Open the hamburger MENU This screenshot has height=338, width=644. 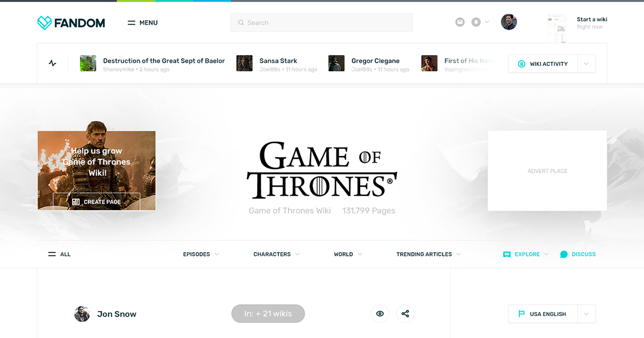tap(142, 23)
